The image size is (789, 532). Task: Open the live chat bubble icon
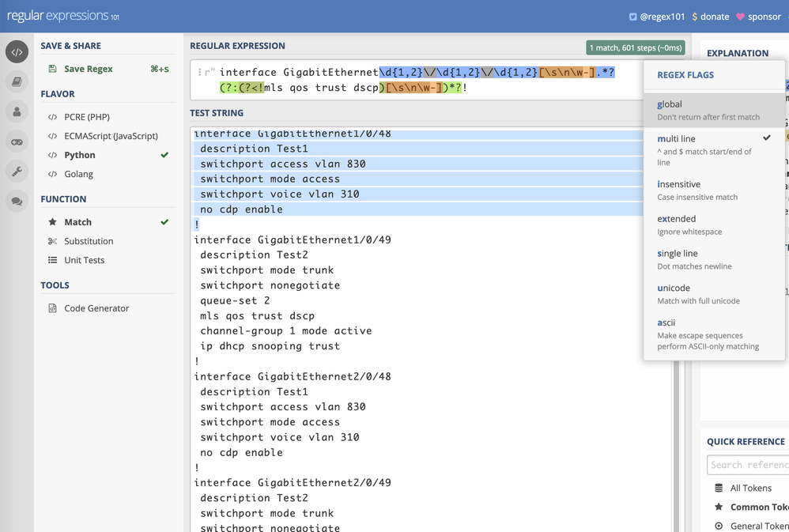click(x=17, y=202)
